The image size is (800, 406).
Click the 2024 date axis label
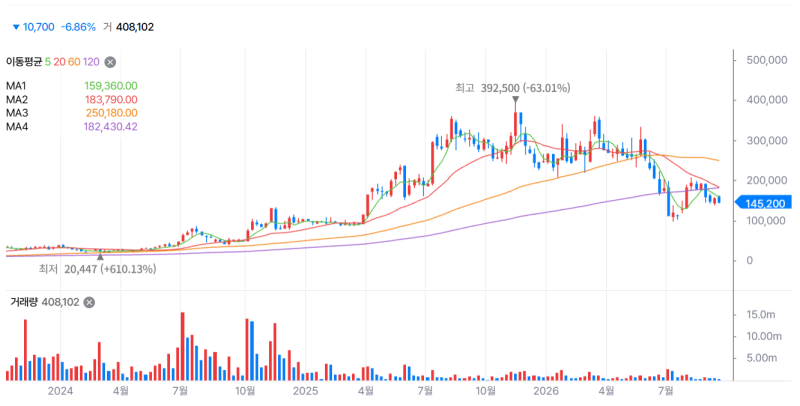(60, 391)
